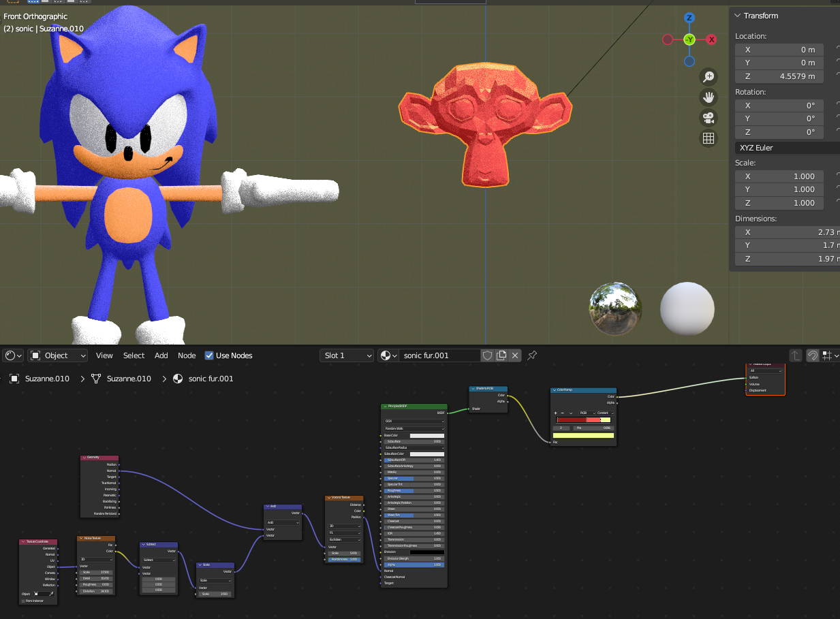
Task: Open the Select menu in node editor
Action: [x=134, y=355]
